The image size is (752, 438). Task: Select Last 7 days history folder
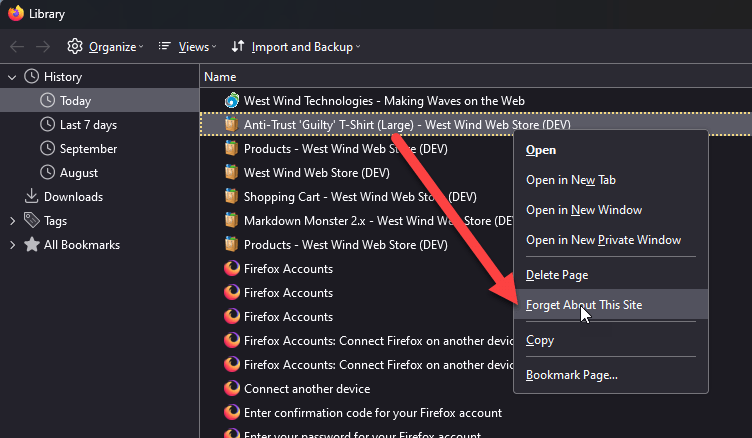(100, 124)
